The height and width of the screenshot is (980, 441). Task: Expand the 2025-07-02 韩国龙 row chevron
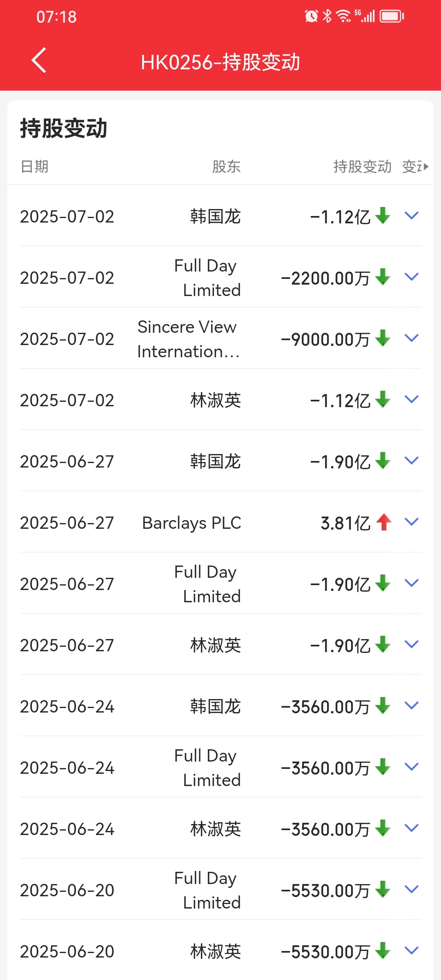412,215
